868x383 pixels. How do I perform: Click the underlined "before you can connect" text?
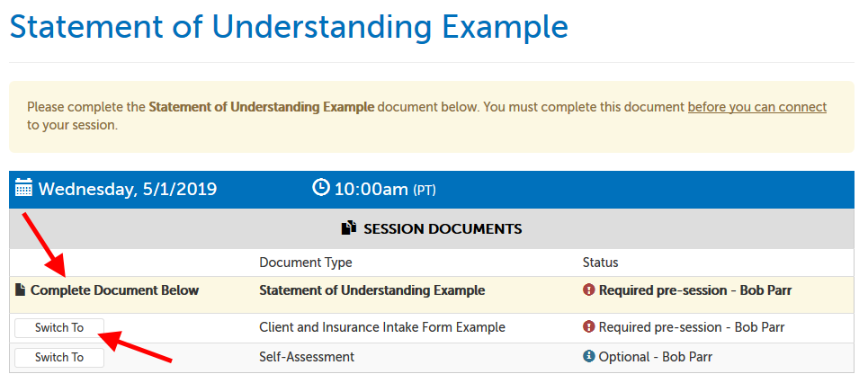click(x=756, y=107)
